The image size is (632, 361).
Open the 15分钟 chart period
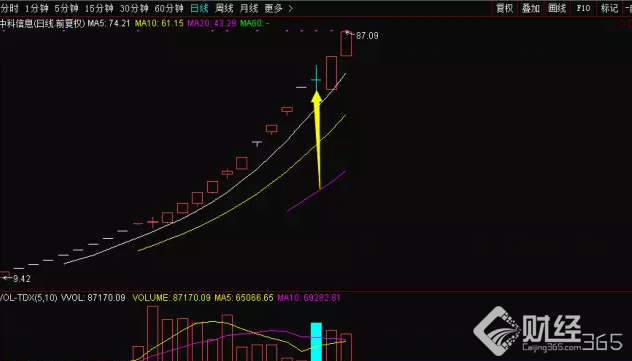[99, 8]
